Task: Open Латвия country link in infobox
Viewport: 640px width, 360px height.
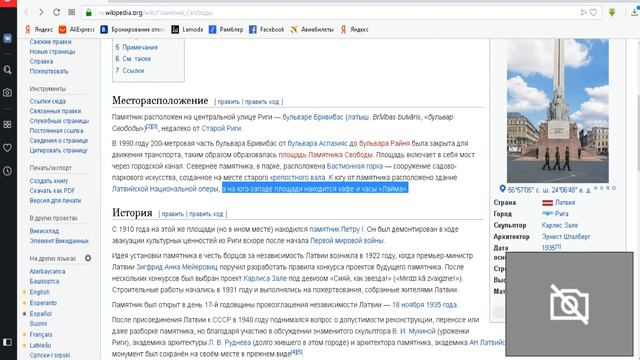Action: [565, 203]
